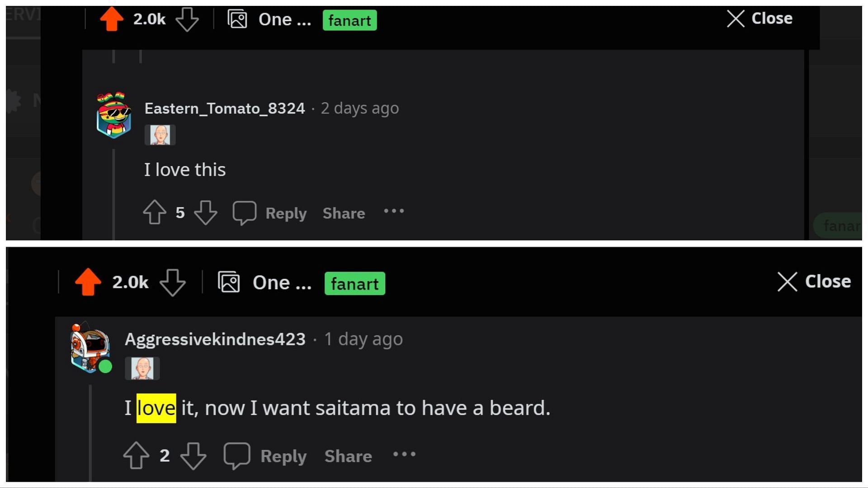
Task: Collapse Eastern_Tomato_8324's comment thread line
Action: [x=113, y=194]
